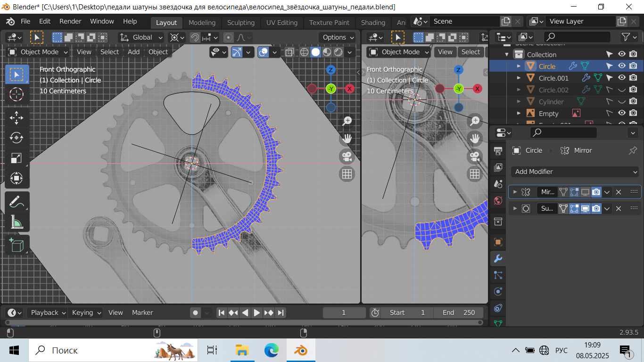This screenshot has height=362, width=644.
Task: Select the Rotate tool
Action: pos(17,138)
